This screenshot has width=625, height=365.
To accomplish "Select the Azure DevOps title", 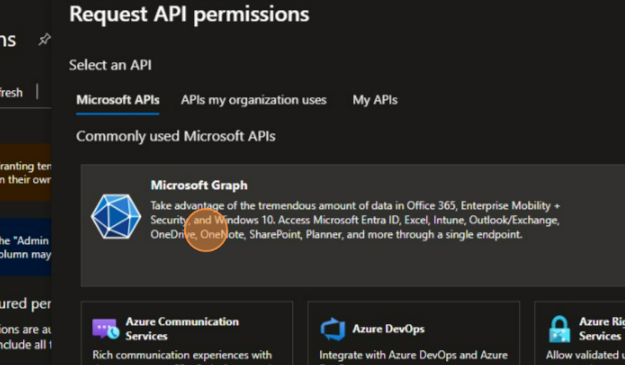I will coord(388,329).
